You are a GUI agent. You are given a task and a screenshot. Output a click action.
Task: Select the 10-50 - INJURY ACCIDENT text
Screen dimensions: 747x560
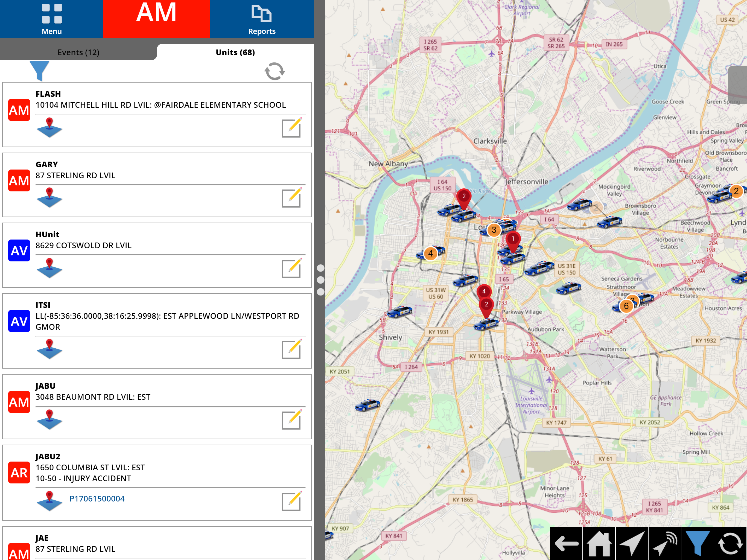[83, 479]
